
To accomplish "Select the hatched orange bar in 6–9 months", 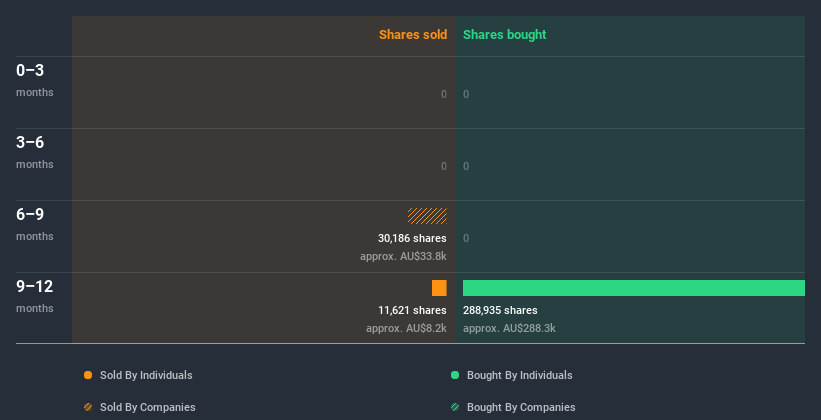I will click(427, 216).
